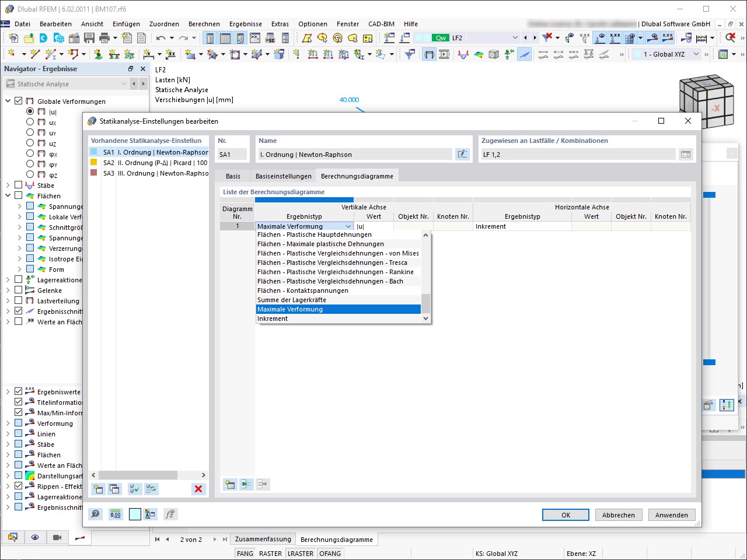Toggle Lagerreaktionen checkbox in navigator
Viewport: 747px width, 560px height.
click(x=19, y=279)
